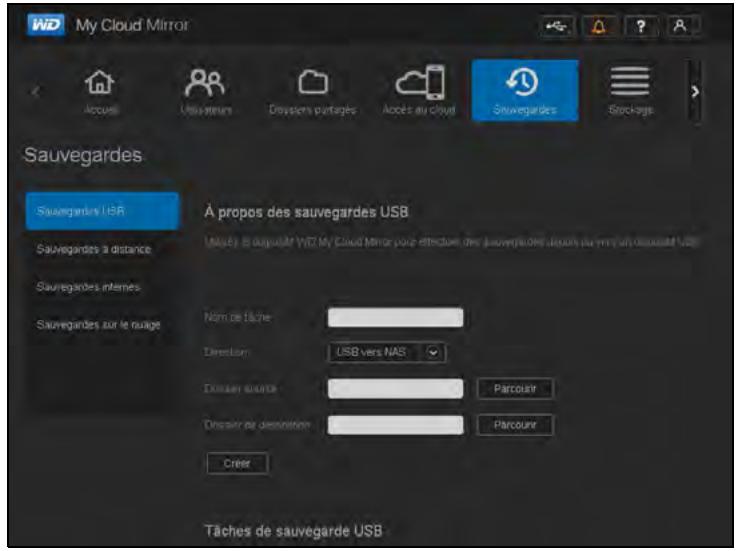The width and height of the screenshot is (737, 551).
Task: Click the My Cloud Mirror title text
Action: coord(132,25)
